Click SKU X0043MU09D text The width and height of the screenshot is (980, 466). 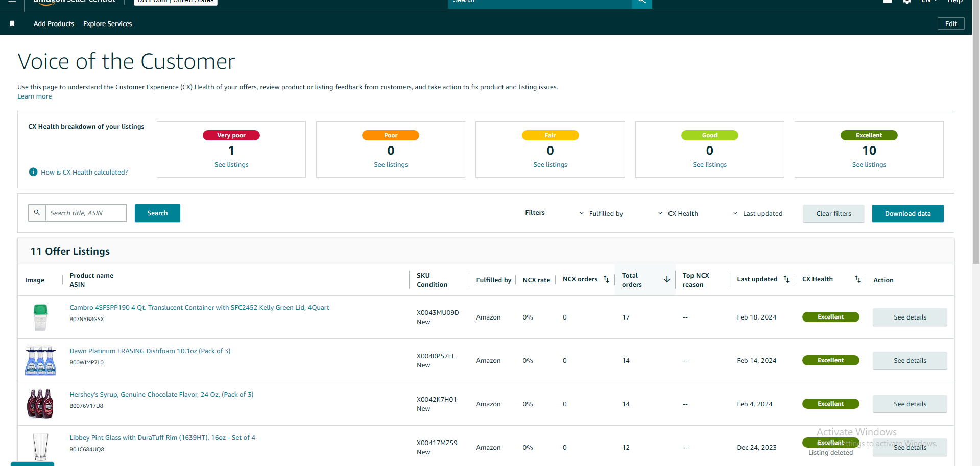click(438, 313)
